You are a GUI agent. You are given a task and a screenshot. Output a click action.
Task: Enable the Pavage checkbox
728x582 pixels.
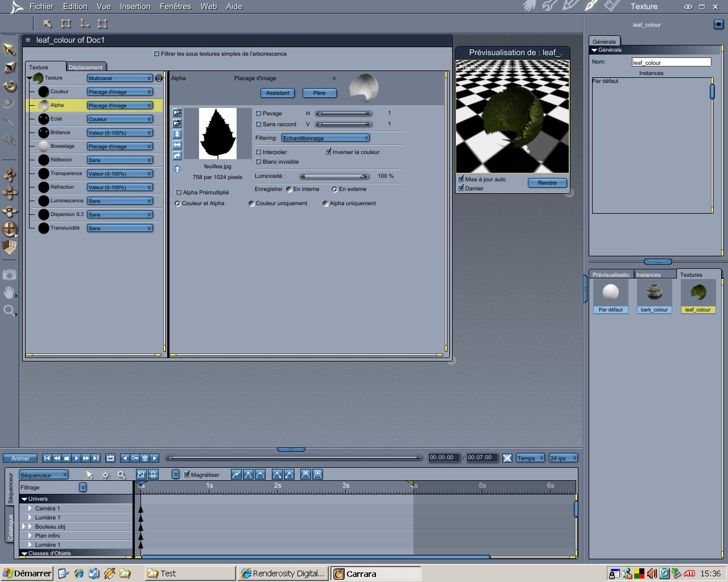coord(258,113)
